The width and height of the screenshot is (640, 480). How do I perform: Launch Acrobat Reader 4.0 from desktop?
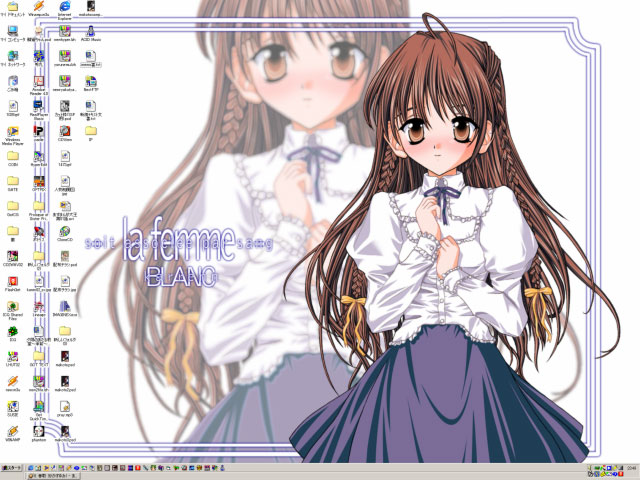click(38, 81)
